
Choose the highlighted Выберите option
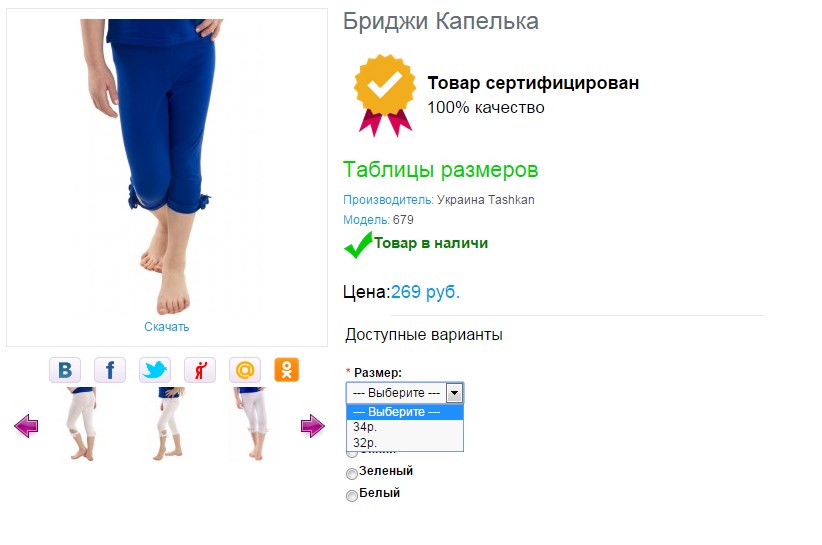click(x=405, y=412)
